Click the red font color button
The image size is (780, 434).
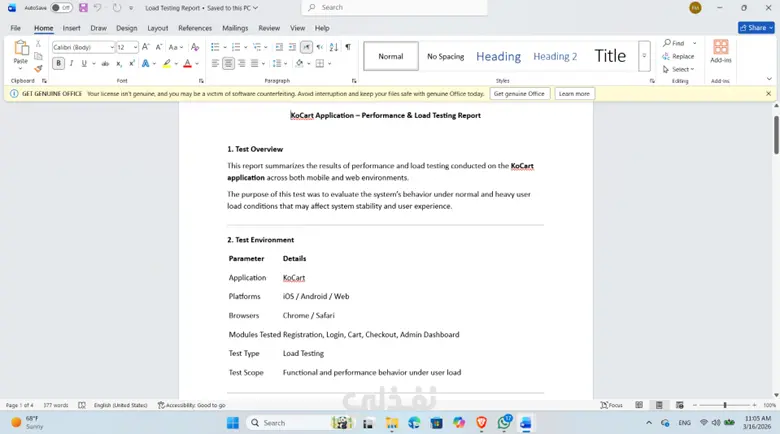[x=188, y=63]
